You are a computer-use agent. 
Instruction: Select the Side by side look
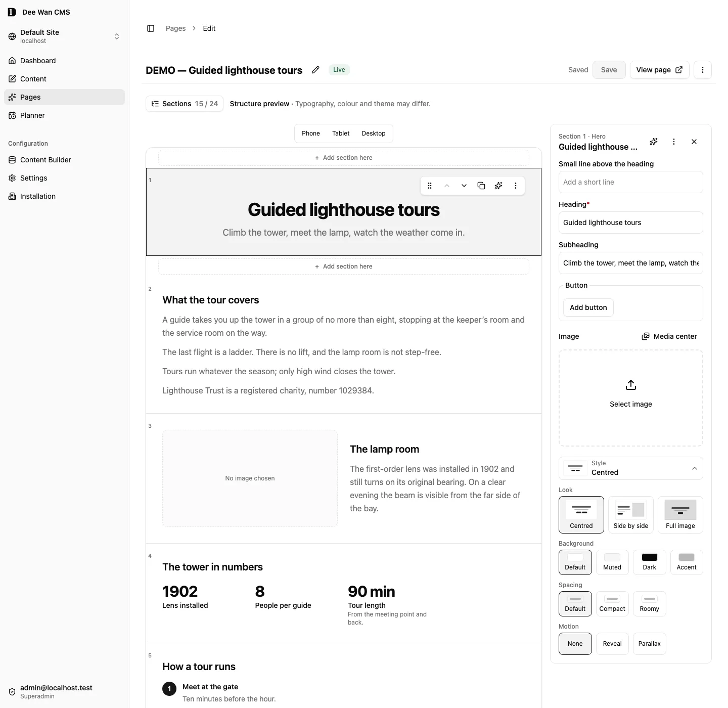(631, 515)
